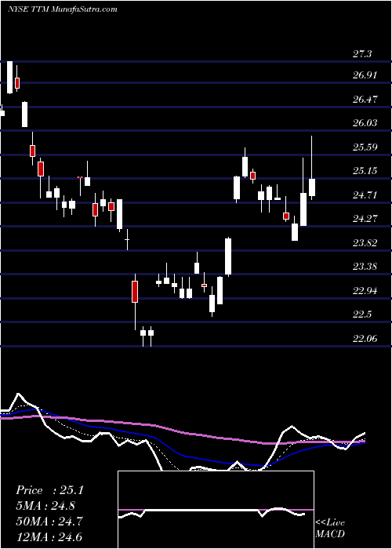Select the 22.06 price axis label
Viewport: 392px width, 549px height.
coord(365,339)
